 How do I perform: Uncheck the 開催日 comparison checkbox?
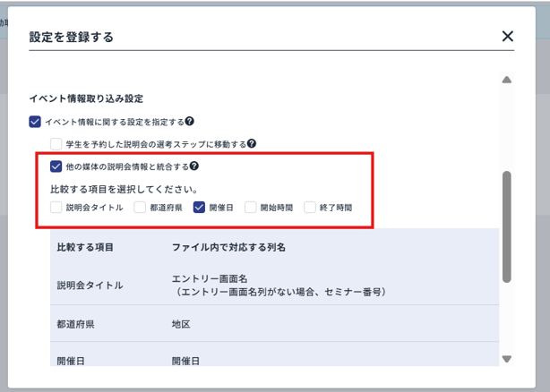click(x=200, y=207)
